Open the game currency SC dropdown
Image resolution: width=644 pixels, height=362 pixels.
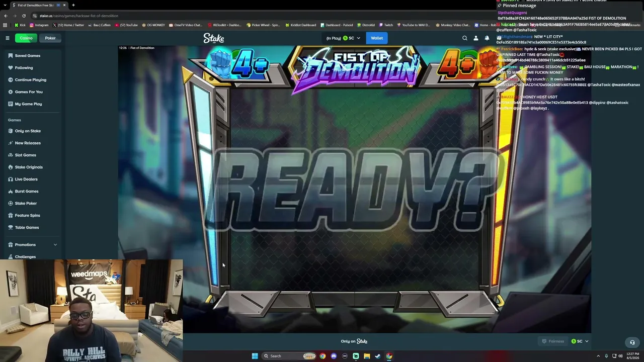[580, 341]
